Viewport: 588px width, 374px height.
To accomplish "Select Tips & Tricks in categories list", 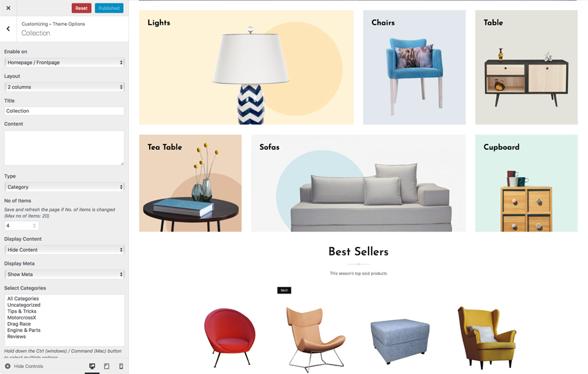I will 22,311.
